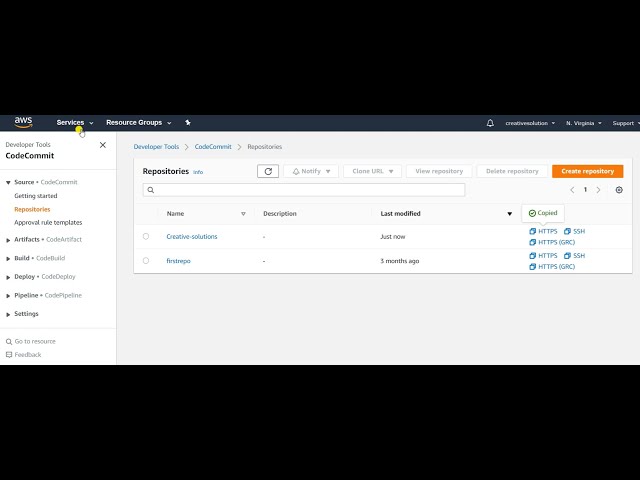Click Go to resource in sidebar
This screenshot has width=640, height=480.
pyautogui.click(x=35, y=342)
